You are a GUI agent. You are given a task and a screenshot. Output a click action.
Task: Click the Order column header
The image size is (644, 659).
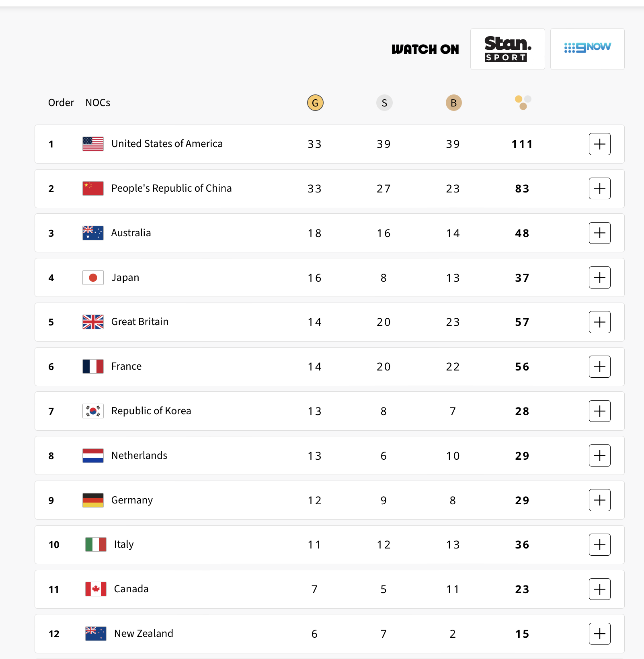(61, 103)
